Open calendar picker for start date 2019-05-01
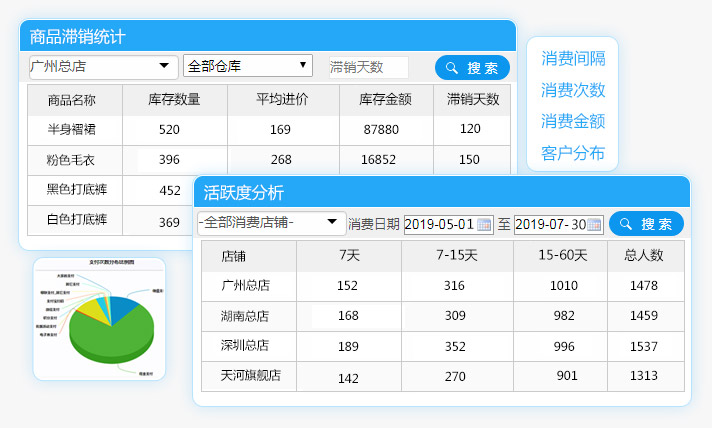 click(485, 224)
